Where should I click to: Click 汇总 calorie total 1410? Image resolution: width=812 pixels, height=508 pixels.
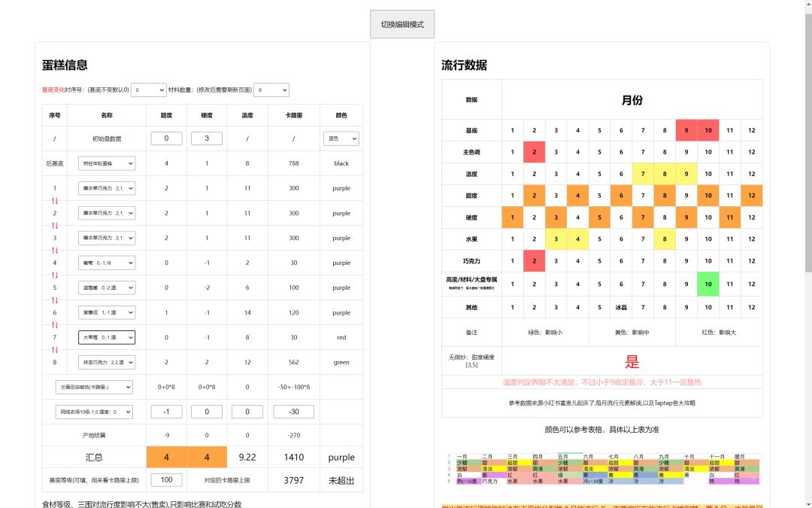[294, 458]
